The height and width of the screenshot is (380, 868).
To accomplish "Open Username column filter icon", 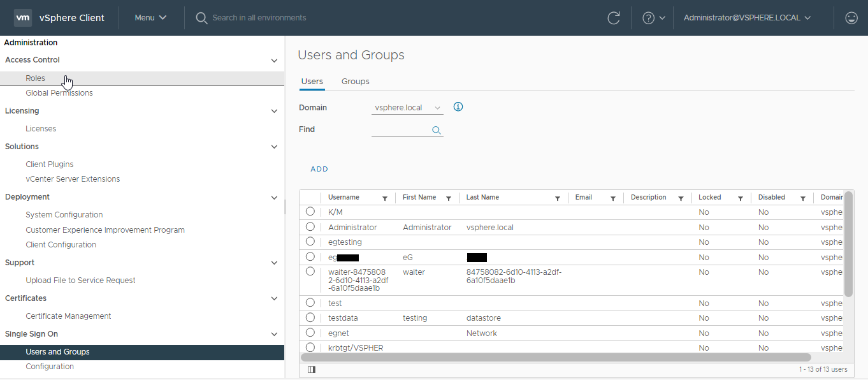I will tap(385, 198).
